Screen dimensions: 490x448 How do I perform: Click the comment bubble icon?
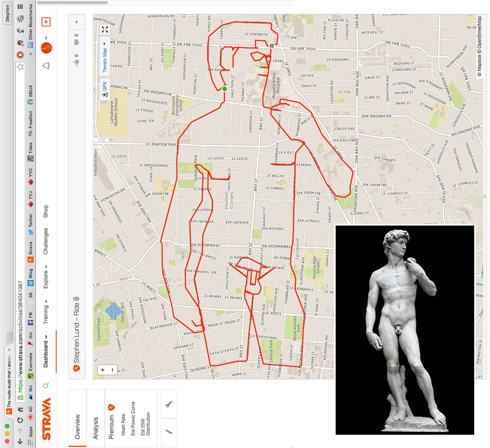pyautogui.click(x=77, y=43)
